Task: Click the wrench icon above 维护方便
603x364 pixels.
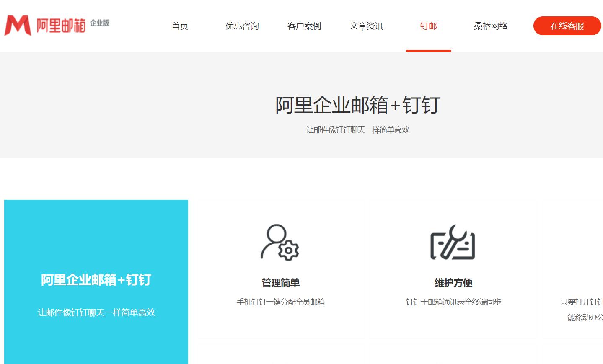Action: click(453, 243)
